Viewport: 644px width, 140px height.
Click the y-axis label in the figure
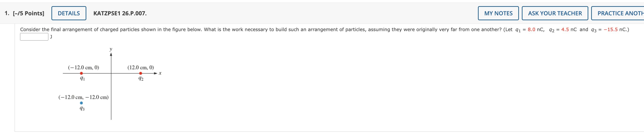click(110, 49)
